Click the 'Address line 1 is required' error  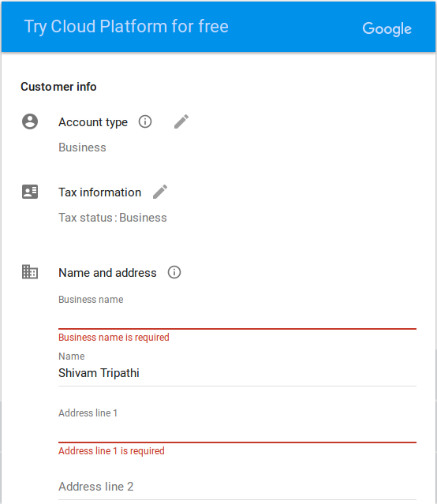111,451
